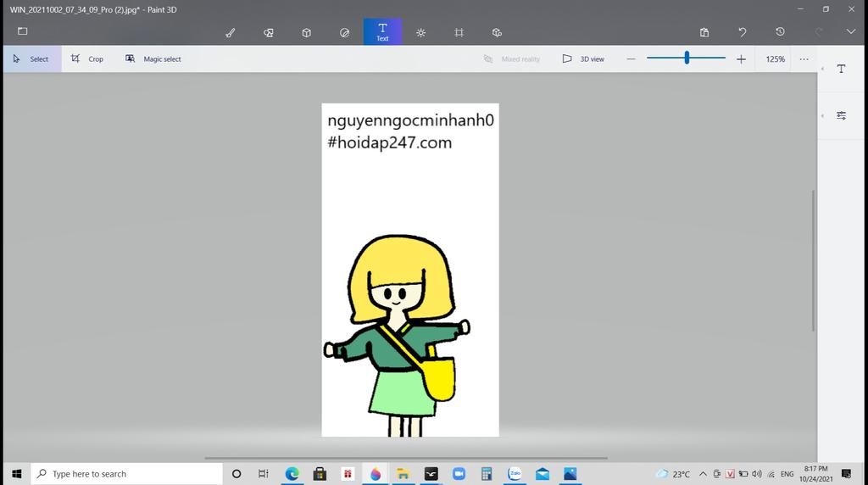Open Zoom app from taskbar
The width and height of the screenshot is (868, 485).
point(459,474)
